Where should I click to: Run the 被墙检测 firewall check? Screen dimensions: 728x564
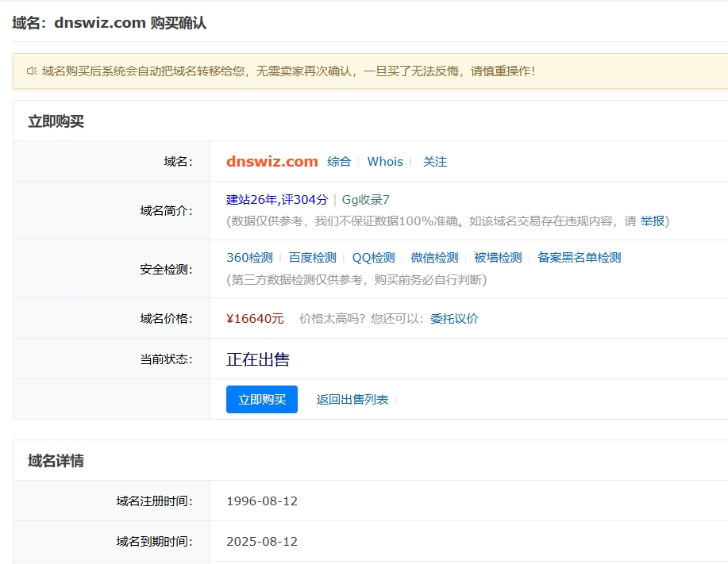click(498, 258)
